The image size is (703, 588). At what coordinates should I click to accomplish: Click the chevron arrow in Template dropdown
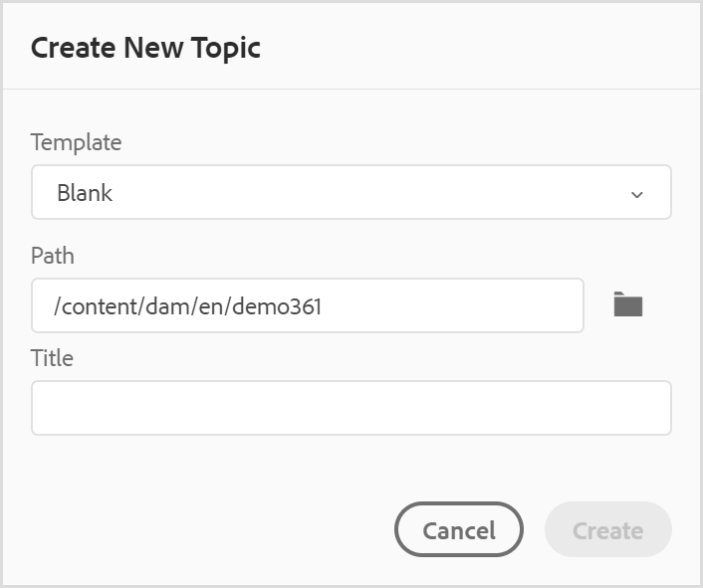636,194
